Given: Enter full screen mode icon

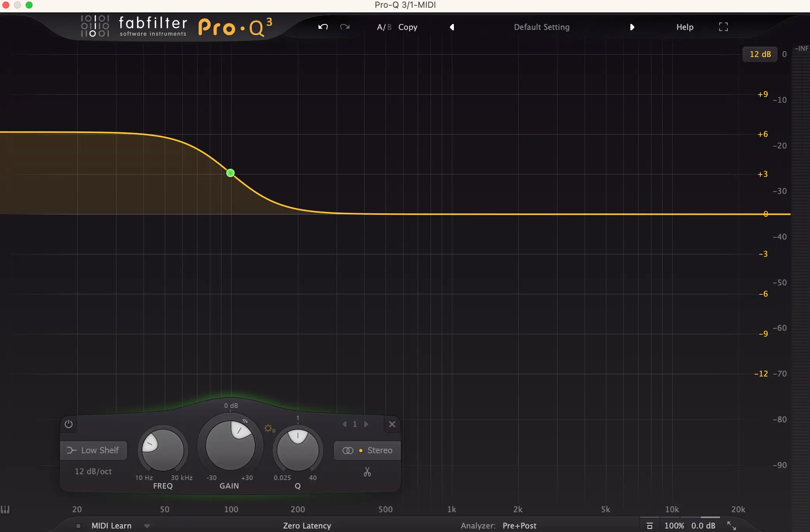Looking at the screenshot, I should (723, 27).
